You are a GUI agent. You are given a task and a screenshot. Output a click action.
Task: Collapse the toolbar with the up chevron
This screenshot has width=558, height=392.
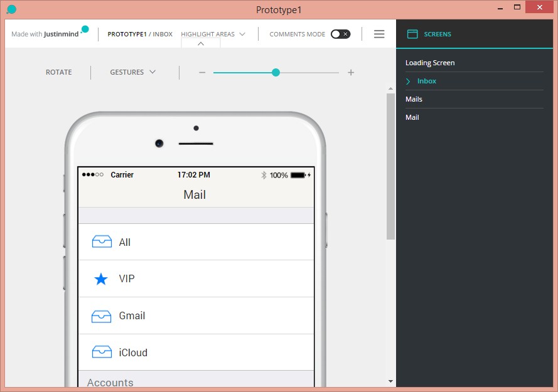(x=201, y=43)
